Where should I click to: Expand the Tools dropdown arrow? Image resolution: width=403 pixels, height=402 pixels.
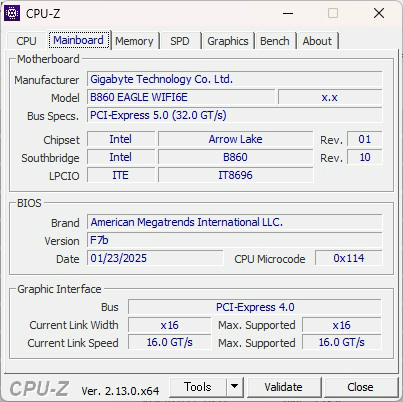(x=235, y=387)
